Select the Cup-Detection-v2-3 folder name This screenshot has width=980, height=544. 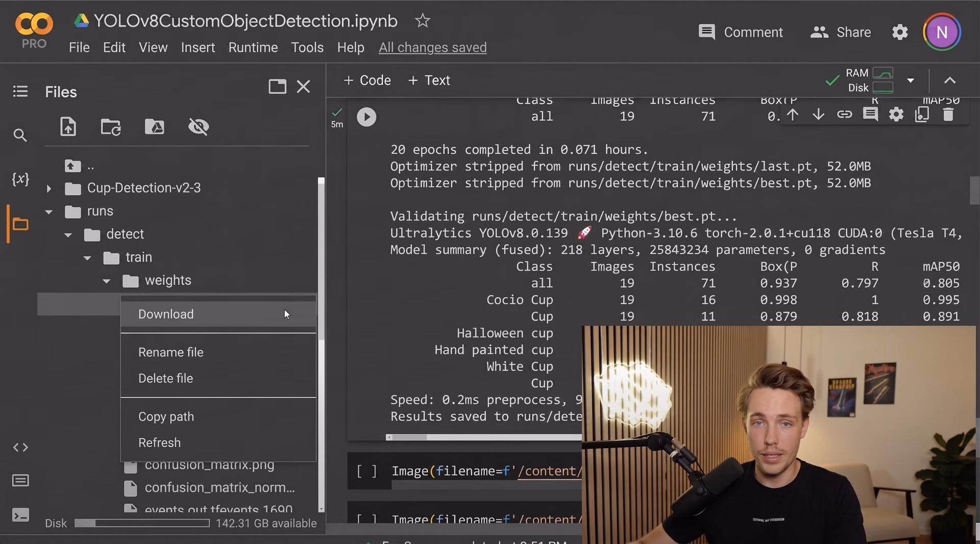[x=144, y=188]
